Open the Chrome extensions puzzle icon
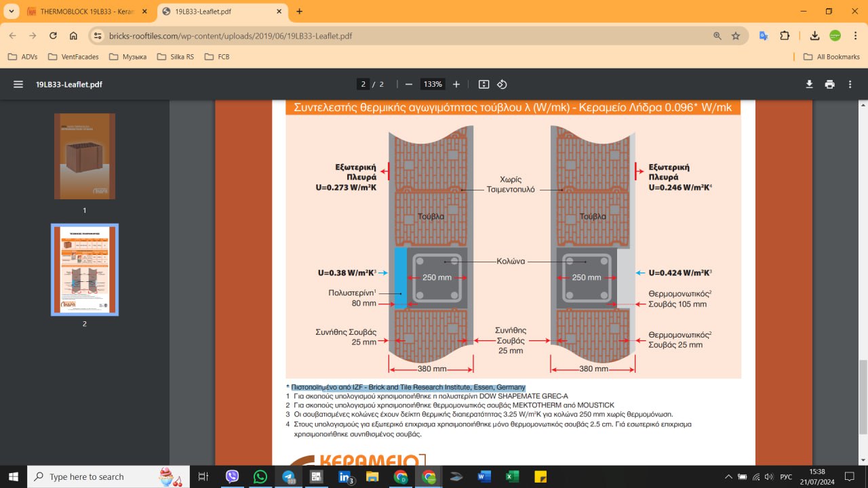This screenshot has height=488, width=868. [x=785, y=36]
